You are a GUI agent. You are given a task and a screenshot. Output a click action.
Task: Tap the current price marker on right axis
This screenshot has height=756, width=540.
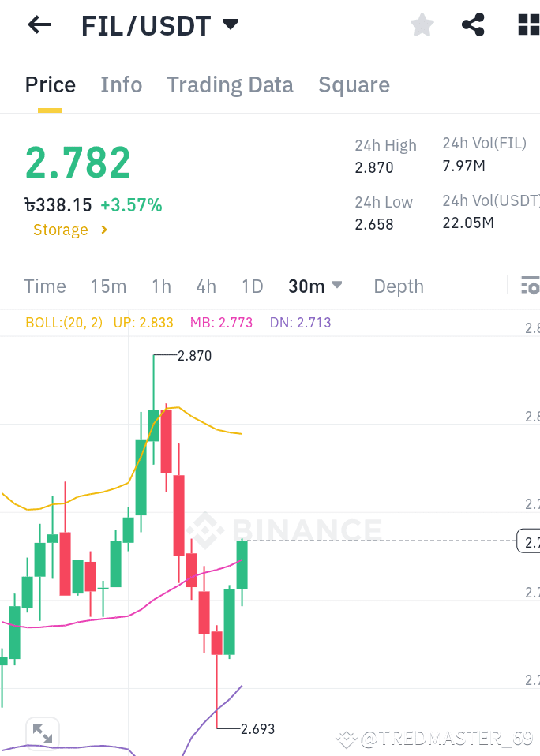[529, 541]
